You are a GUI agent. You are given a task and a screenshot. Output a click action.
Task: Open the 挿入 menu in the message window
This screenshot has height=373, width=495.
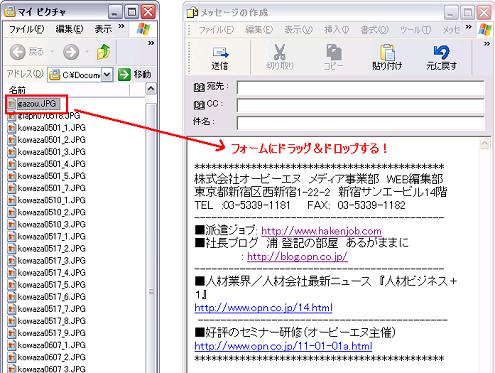point(336,30)
